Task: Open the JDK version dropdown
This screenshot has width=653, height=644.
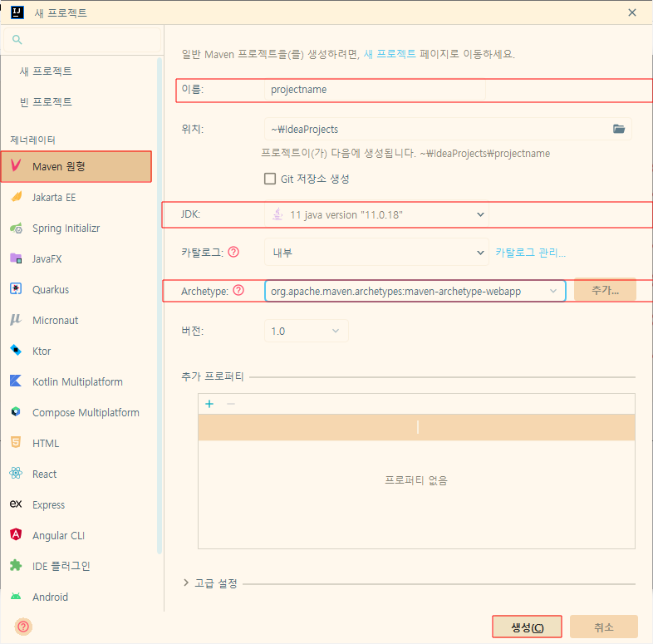Action: click(376, 214)
